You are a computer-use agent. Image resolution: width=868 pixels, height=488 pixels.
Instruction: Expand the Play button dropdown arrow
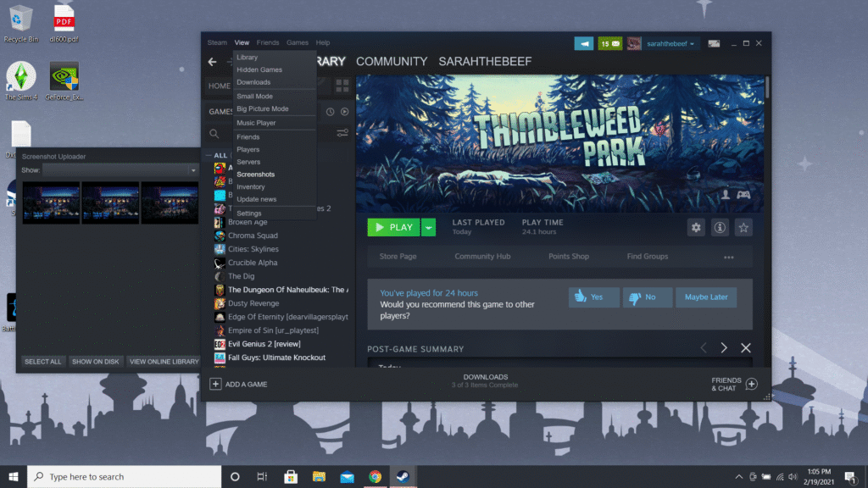429,227
